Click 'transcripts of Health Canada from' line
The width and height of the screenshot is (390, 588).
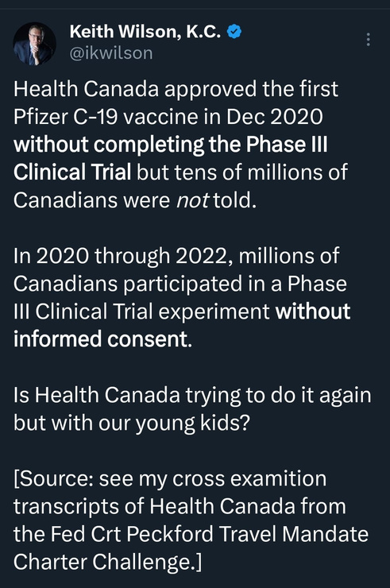coord(180,507)
